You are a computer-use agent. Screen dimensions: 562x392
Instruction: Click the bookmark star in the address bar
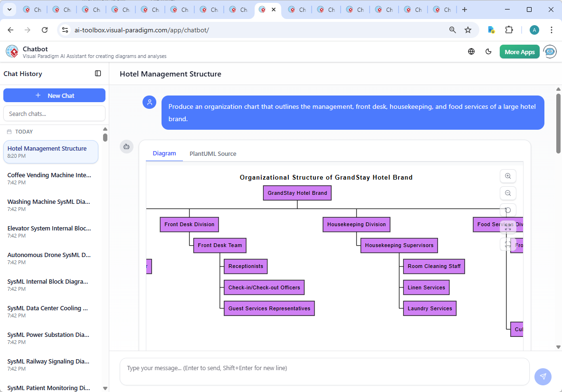coord(468,29)
